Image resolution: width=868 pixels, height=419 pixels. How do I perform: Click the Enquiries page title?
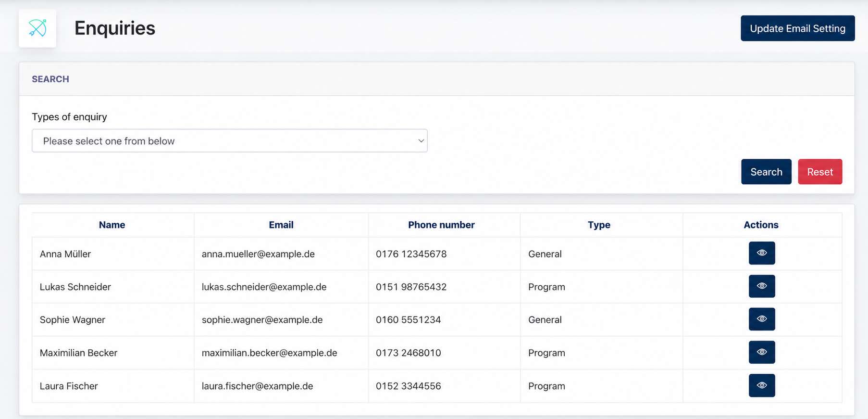pyautogui.click(x=115, y=28)
